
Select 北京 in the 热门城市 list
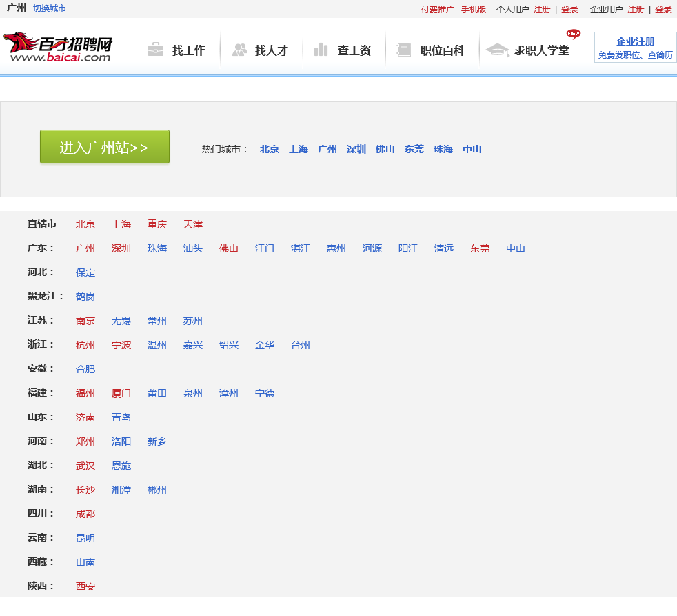coord(270,149)
